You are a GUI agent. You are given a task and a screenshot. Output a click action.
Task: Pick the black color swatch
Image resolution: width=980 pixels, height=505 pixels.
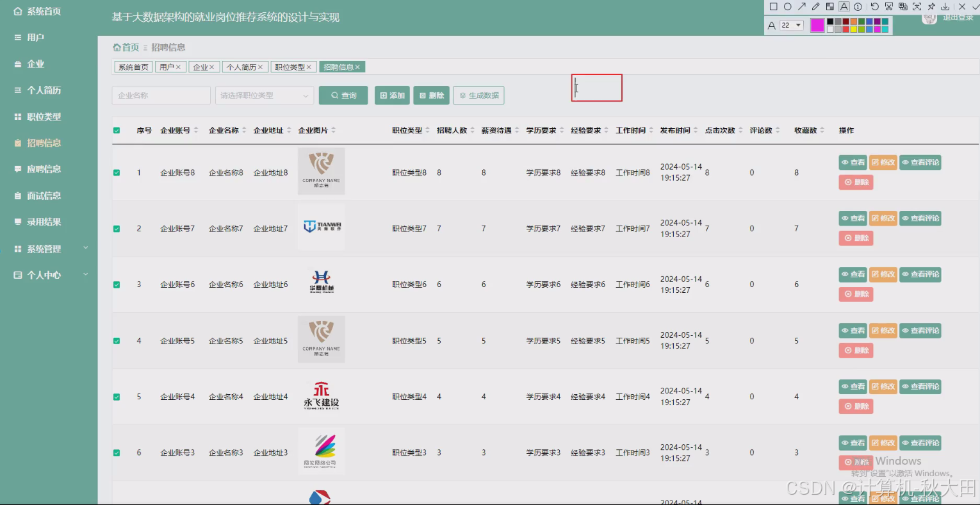coord(830,21)
